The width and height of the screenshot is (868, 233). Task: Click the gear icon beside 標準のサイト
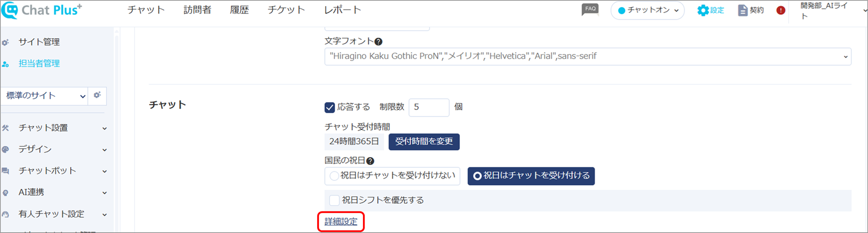97,95
